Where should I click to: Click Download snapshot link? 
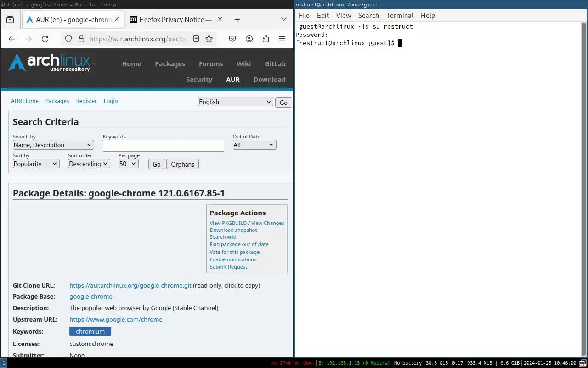[233, 230]
